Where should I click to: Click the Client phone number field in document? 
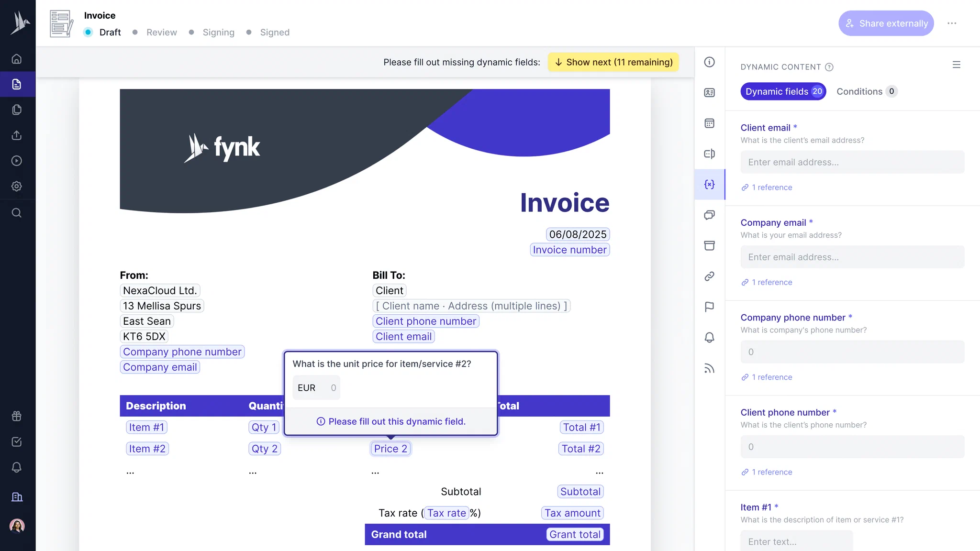click(x=426, y=321)
